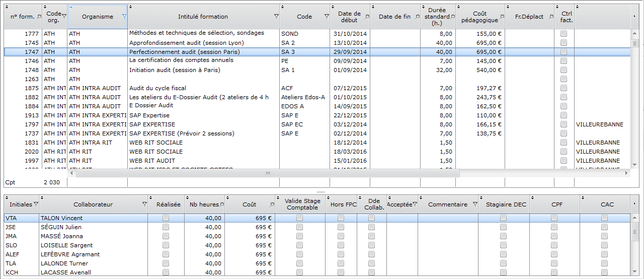Click horizontal scrollbar right arrow in upper grid
644x279 pixels.
626,173
